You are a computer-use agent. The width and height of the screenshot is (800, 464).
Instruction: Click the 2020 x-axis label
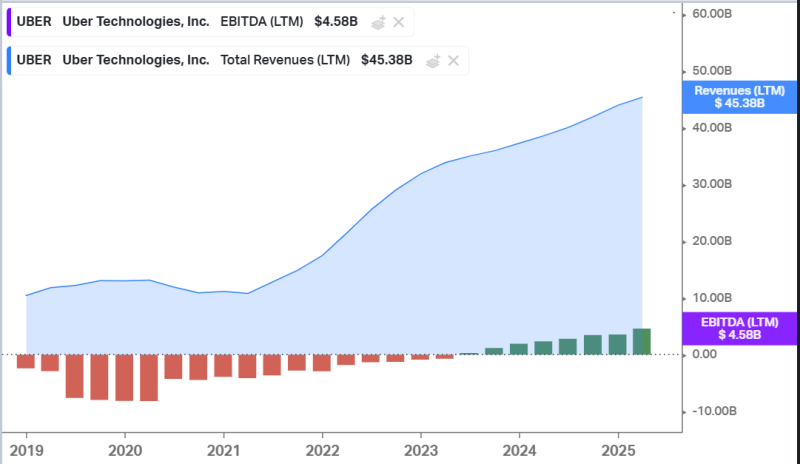[125, 451]
